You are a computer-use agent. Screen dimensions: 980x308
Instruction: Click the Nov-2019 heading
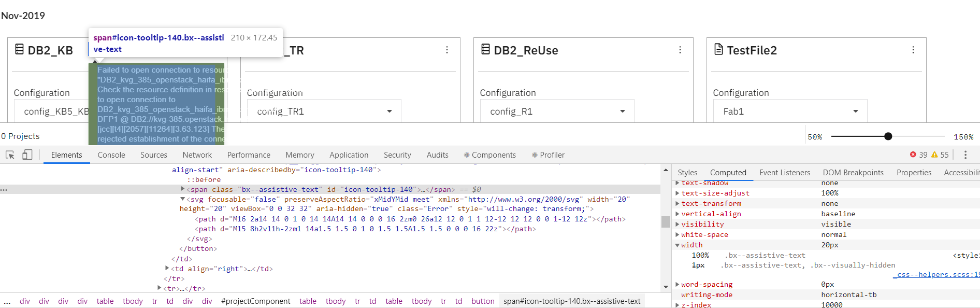pyautogui.click(x=23, y=16)
